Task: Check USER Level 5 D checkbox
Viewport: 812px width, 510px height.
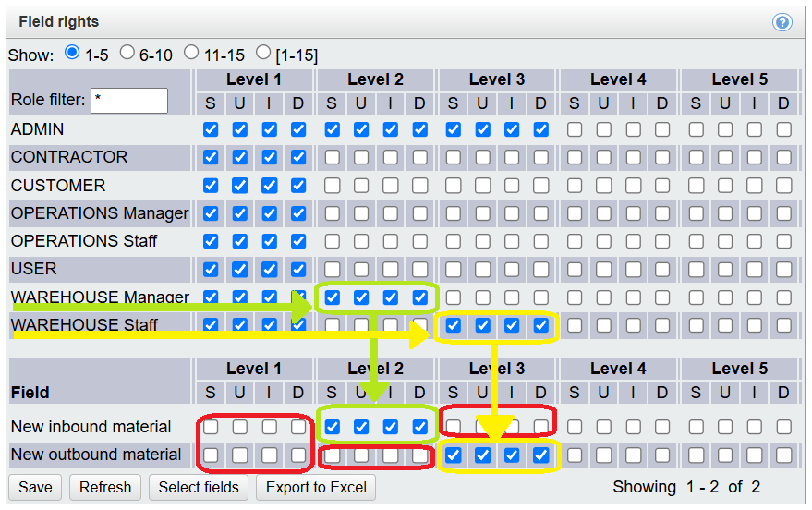Action: [783, 269]
